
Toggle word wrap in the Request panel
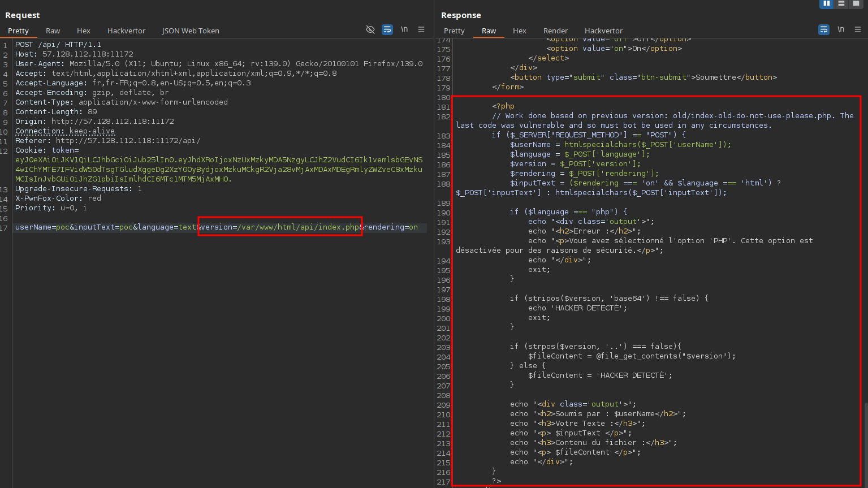click(387, 29)
